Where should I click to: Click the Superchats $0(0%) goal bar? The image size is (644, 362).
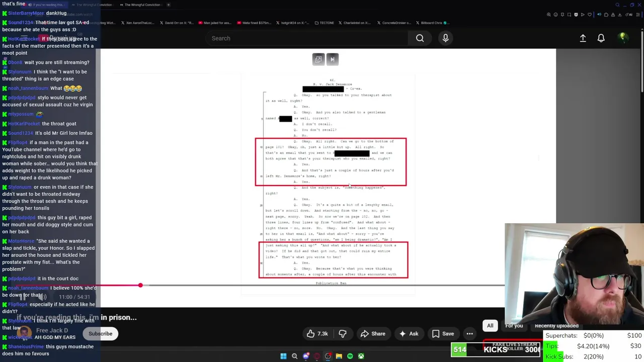click(x=593, y=335)
